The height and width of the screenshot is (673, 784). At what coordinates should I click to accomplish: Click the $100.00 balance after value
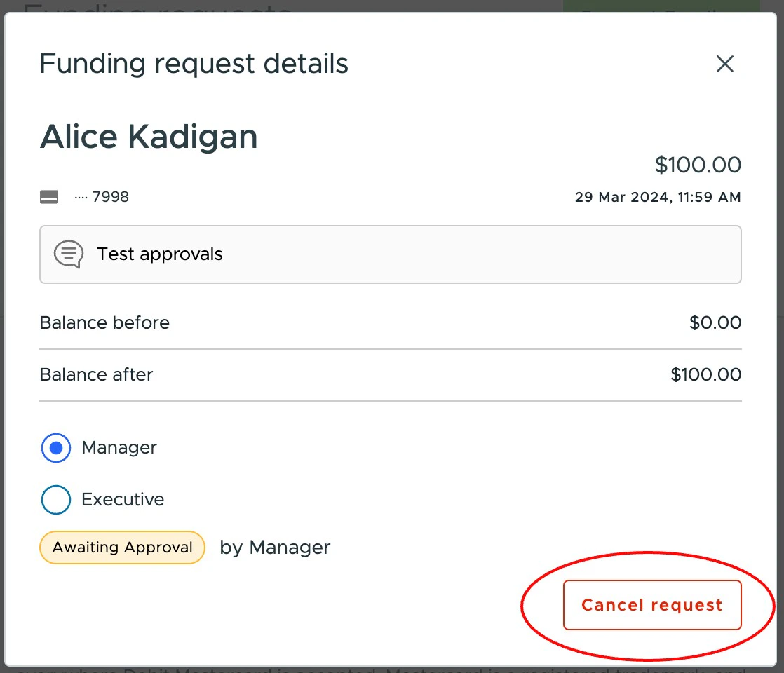tap(706, 374)
